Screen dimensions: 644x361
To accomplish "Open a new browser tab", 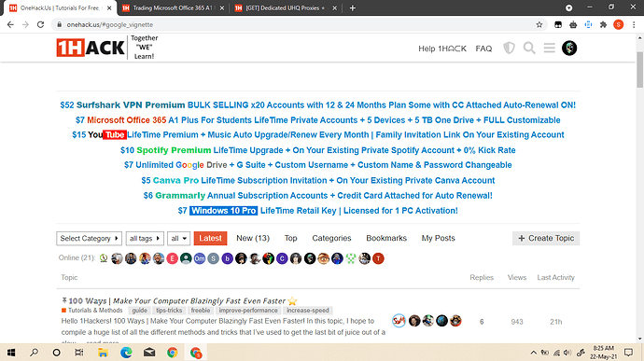I will [x=353, y=7].
